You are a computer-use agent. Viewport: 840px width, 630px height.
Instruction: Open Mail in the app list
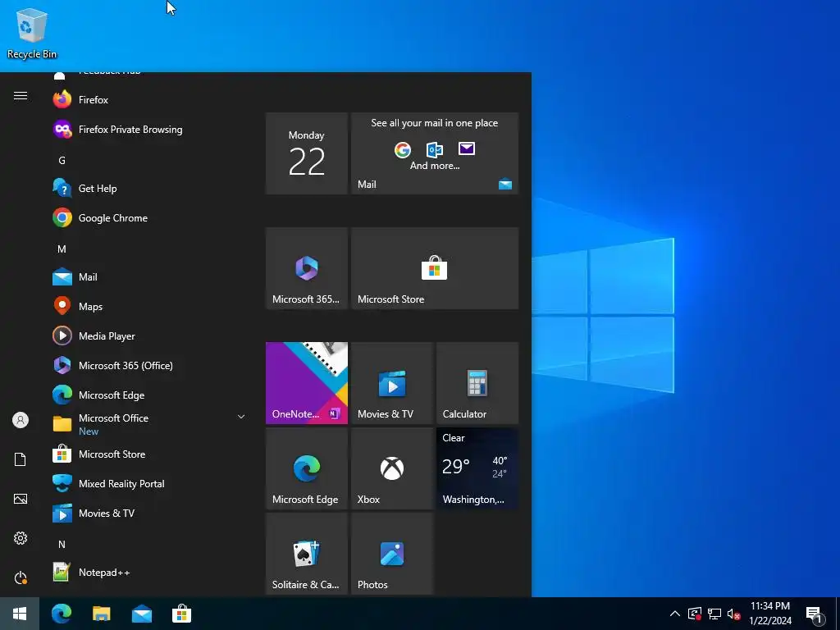(x=150, y=276)
